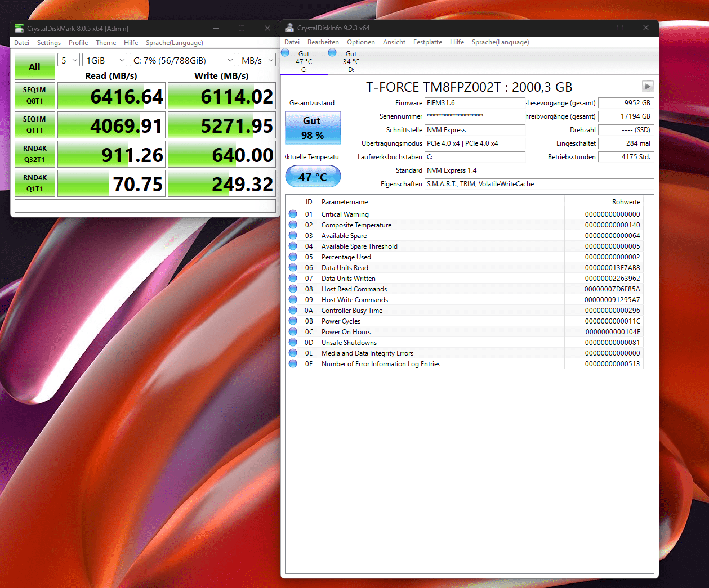This screenshot has height=588, width=709.
Task: Select the Data Units Written row
Action: click(465, 279)
